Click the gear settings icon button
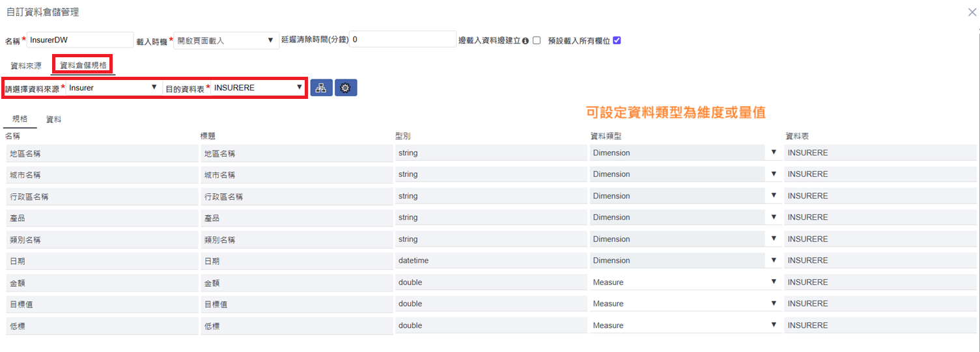The width and height of the screenshot is (980, 352). (346, 88)
